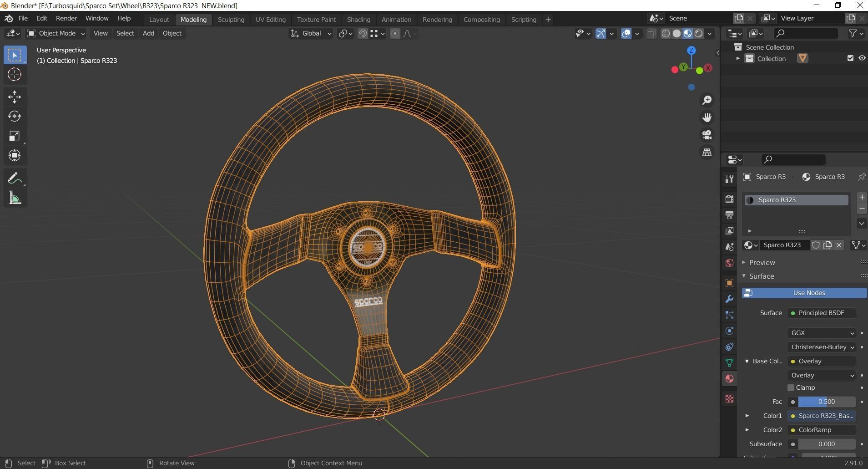This screenshot has width=868, height=469.
Task: Open Modifier properties wrench tab
Action: [x=729, y=299]
